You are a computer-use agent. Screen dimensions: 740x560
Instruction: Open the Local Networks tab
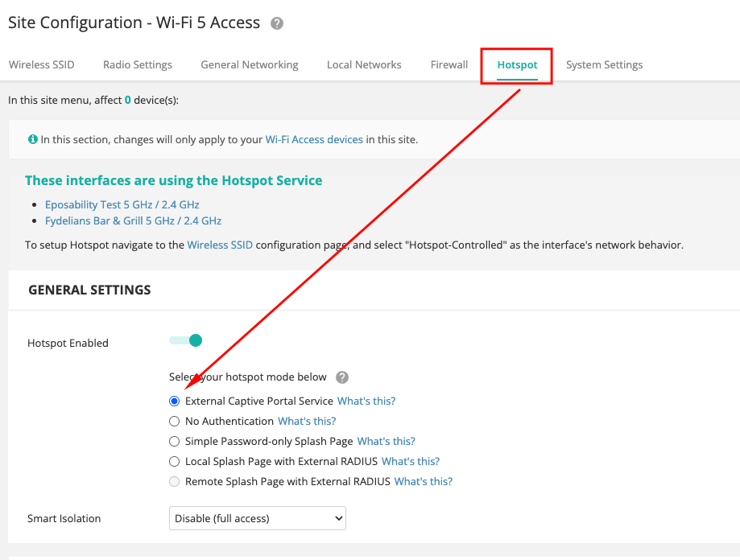364,64
